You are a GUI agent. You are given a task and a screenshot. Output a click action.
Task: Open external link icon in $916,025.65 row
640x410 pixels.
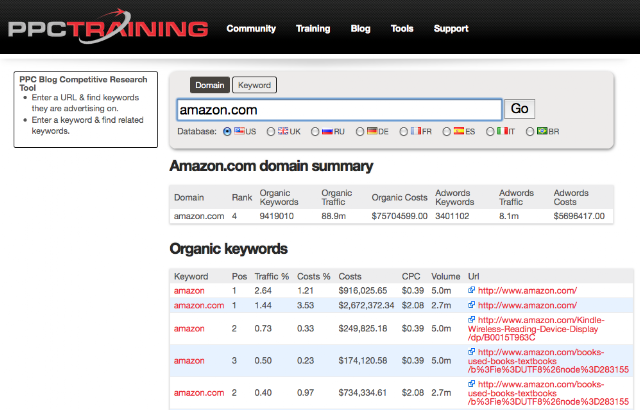point(471,290)
